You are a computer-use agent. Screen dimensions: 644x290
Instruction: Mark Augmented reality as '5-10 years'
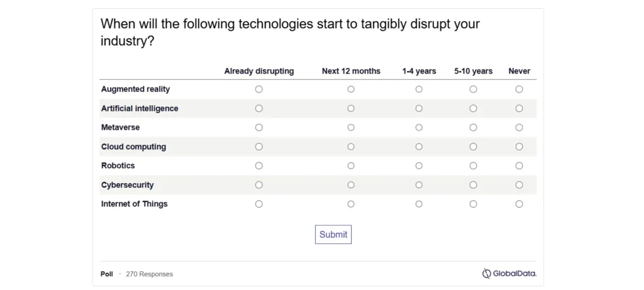473,89
